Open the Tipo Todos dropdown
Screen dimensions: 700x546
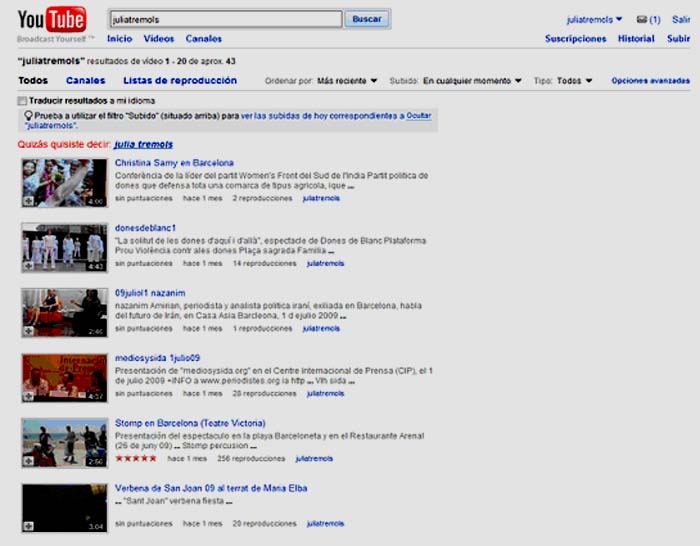point(575,81)
